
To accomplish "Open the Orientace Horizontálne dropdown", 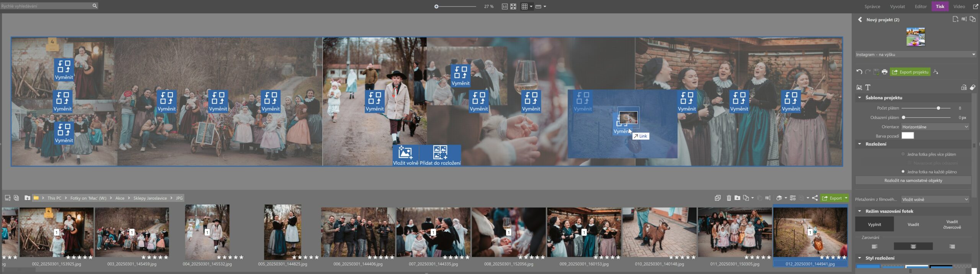I will 935,127.
